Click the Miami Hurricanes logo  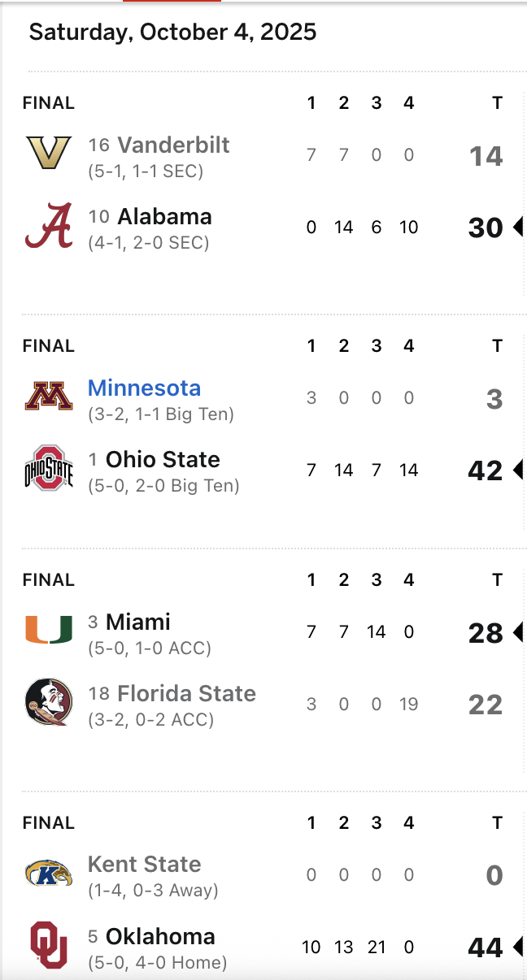(49, 631)
